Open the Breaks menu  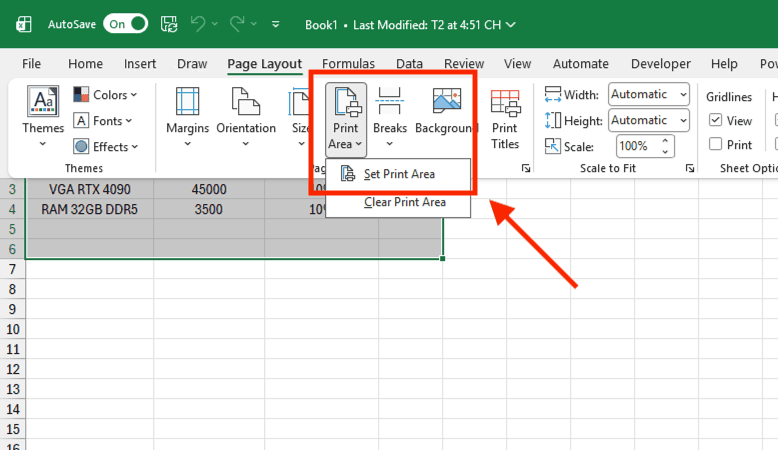click(390, 117)
